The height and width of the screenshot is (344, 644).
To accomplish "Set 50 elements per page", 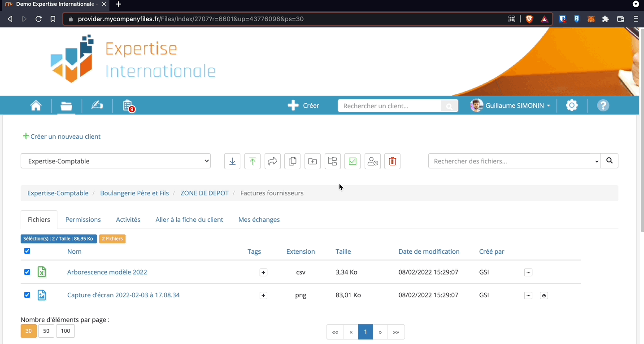I will pos(46,331).
